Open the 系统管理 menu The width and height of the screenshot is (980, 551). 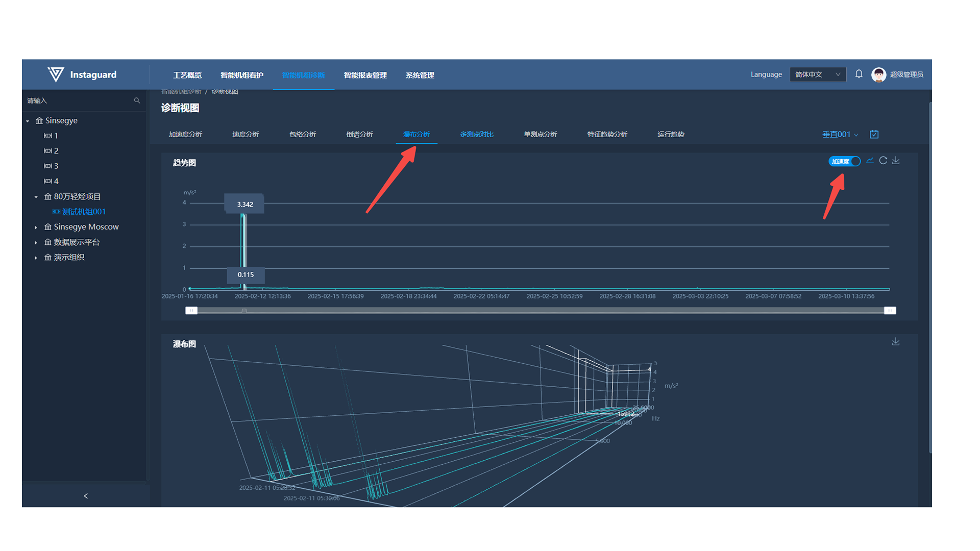[x=420, y=75]
